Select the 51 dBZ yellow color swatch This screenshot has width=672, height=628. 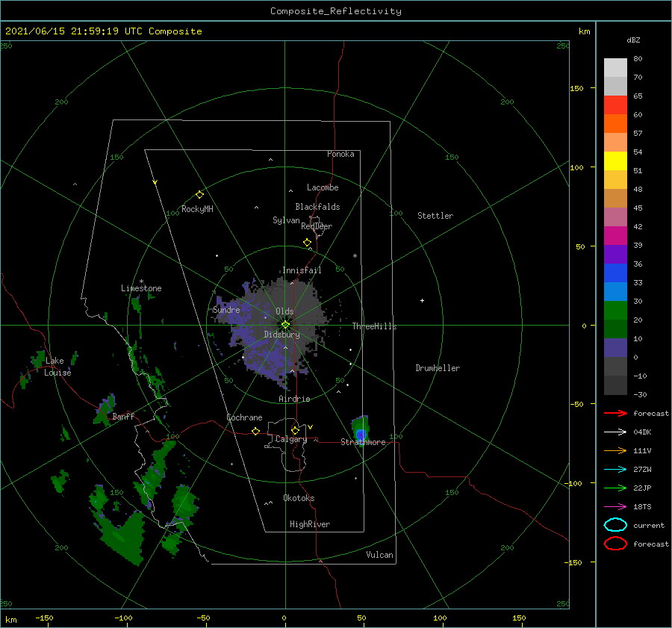click(x=615, y=161)
